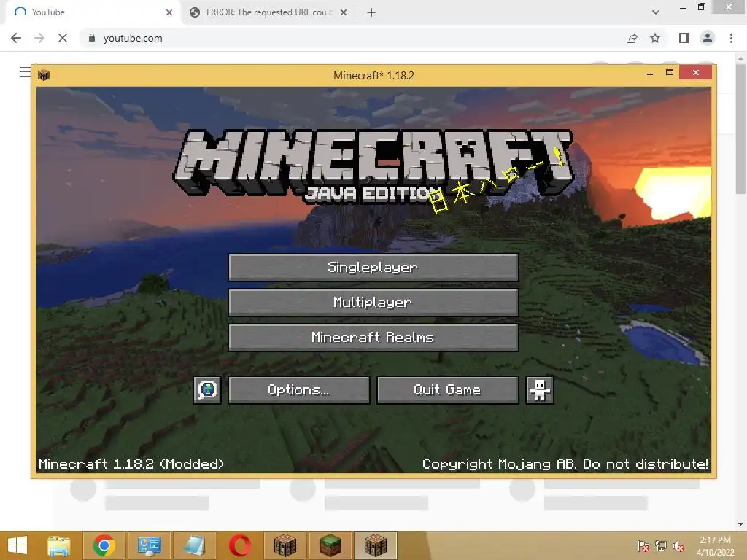
Task: Open the notepad-like taskbar app
Action: click(194, 545)
